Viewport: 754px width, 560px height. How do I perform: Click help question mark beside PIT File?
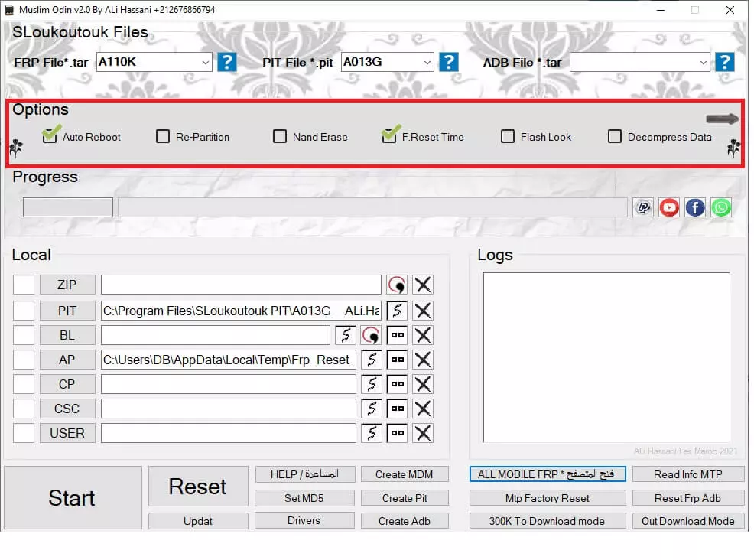tap(449, 62)
